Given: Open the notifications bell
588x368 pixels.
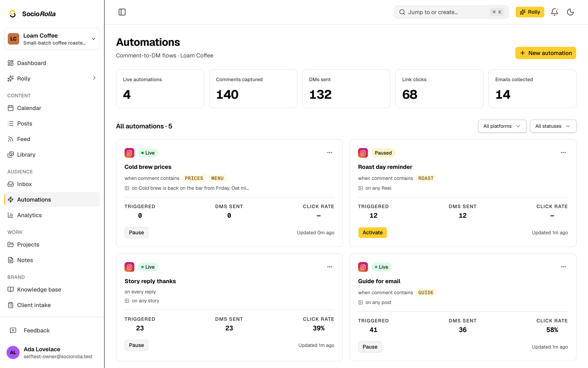Looking at the screenshot, I should coord(555,12).
